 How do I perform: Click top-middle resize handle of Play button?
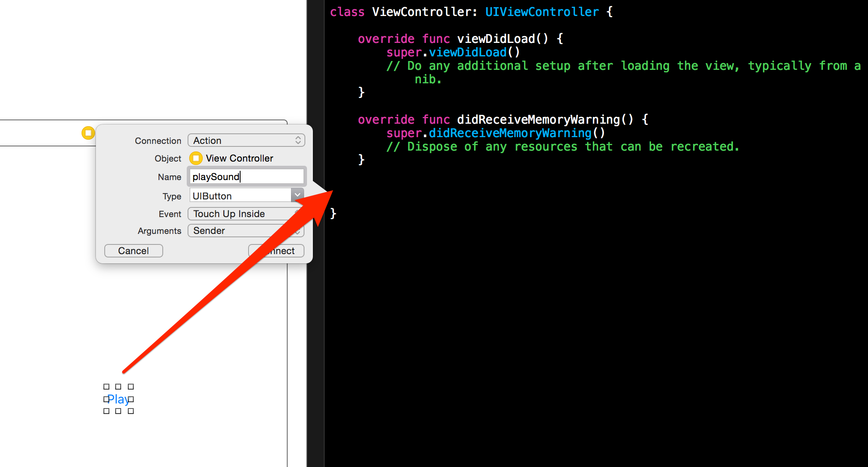click(x=118, y=387)
